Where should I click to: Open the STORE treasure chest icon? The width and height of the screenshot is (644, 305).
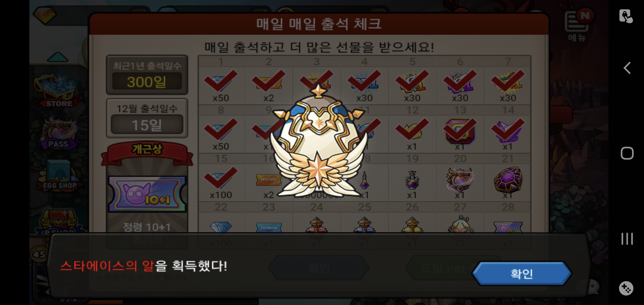[x=58, y=90]
